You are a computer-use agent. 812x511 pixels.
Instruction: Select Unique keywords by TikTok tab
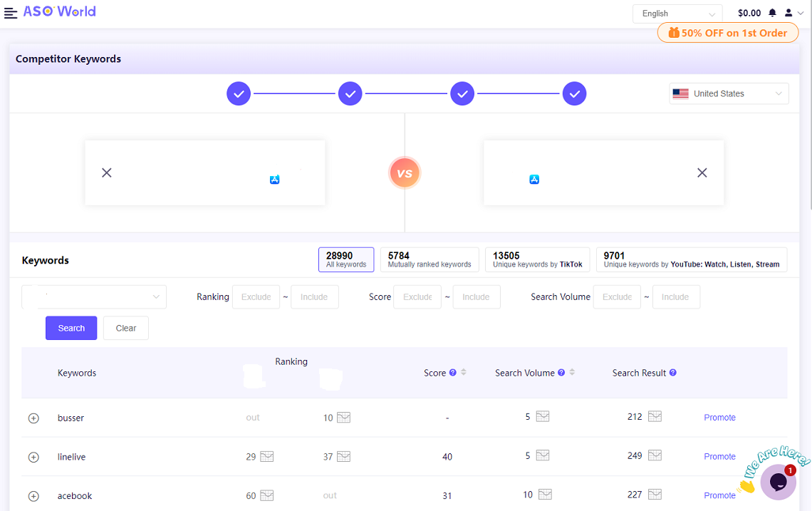(x=538, y=259)
